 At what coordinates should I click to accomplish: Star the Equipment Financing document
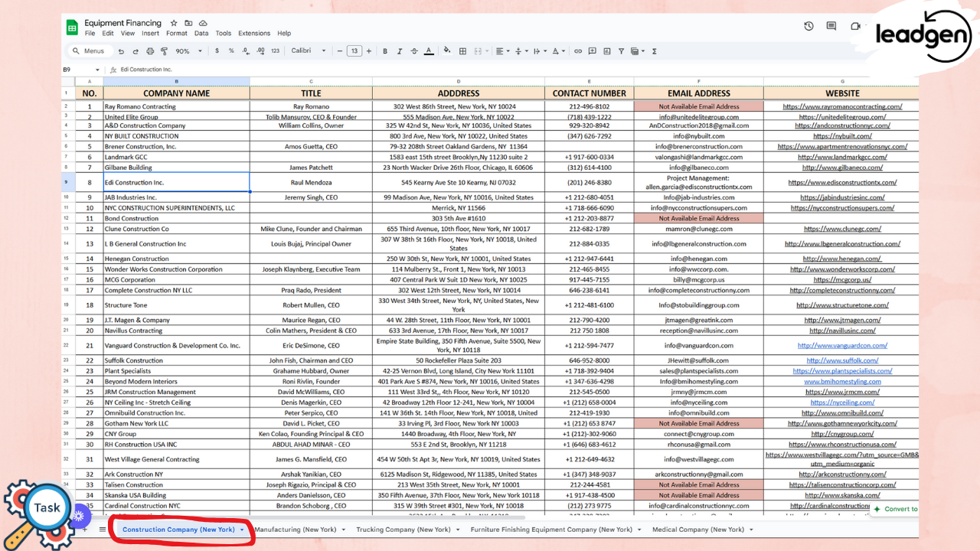tap(174, 23)
